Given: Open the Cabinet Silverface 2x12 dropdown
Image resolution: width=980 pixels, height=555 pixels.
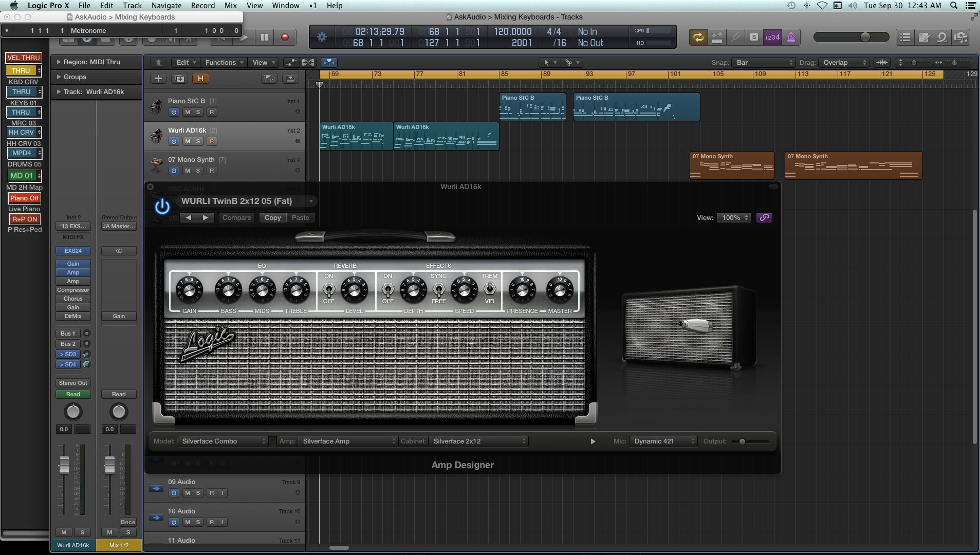Looking at the screenshot, I should coord(478,441).
